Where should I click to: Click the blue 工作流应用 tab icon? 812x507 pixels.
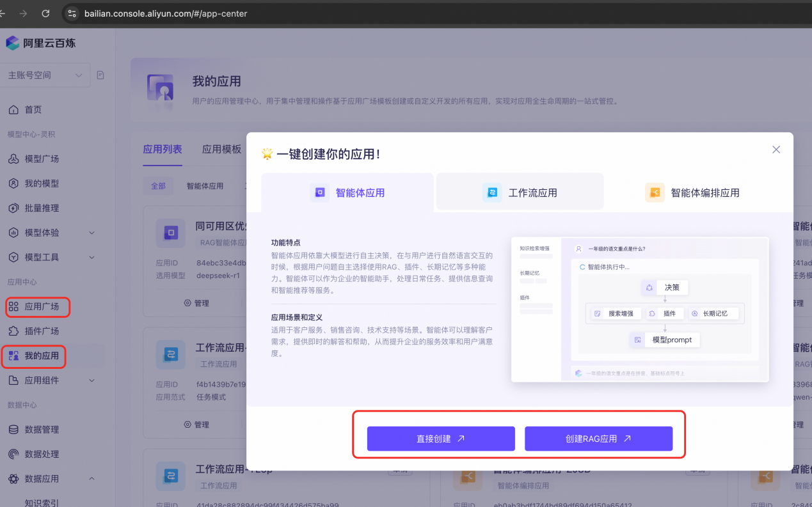pos(492,192)
